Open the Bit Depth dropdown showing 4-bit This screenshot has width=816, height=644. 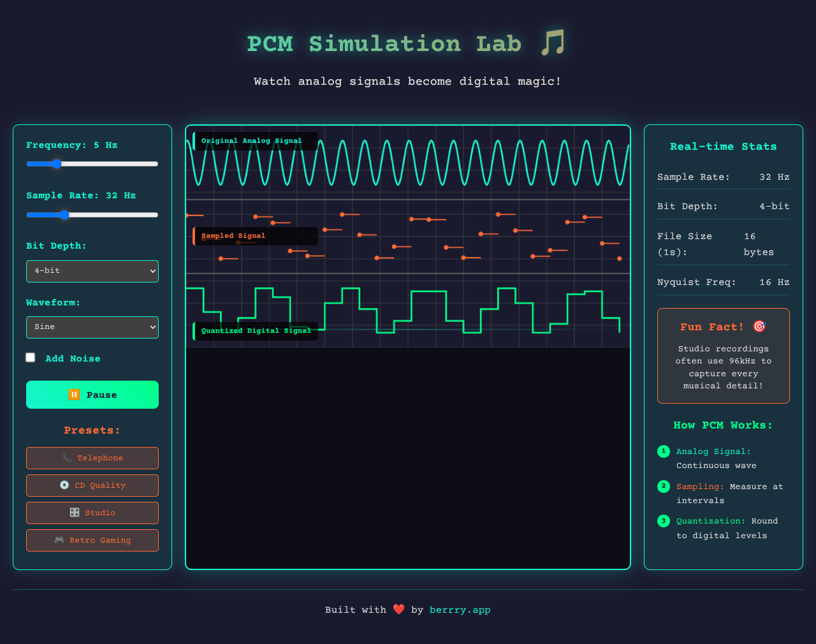92,271
